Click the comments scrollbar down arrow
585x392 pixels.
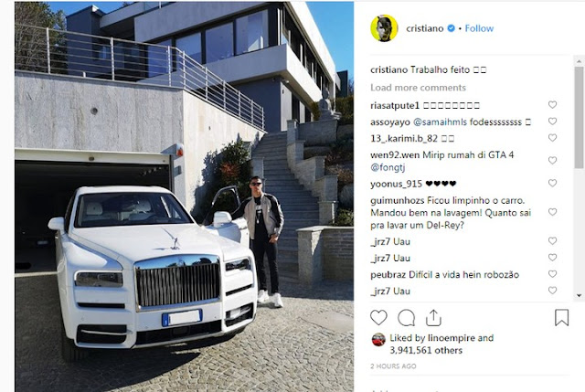tap(579, 295)
